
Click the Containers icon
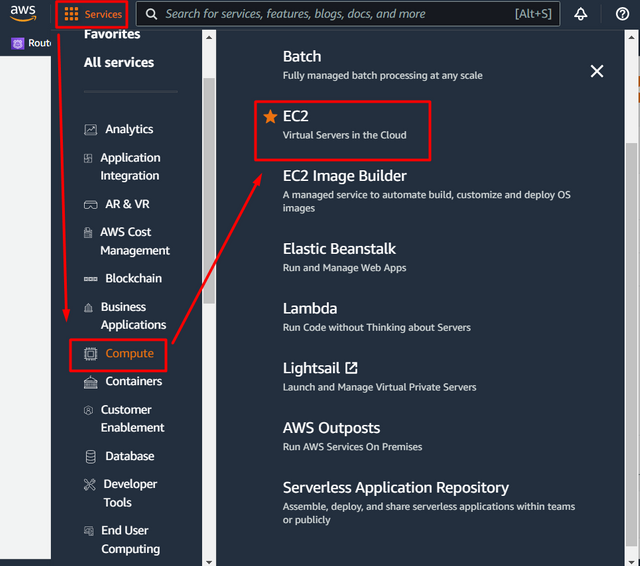91,382
